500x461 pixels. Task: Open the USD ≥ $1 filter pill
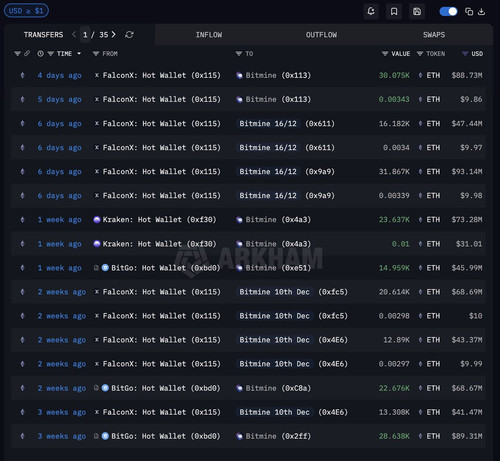pos(26,11)
